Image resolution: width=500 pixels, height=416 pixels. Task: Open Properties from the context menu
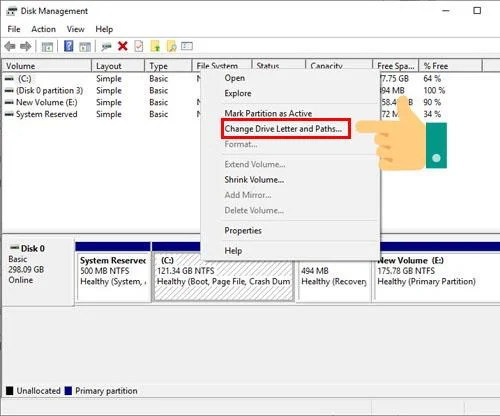(243, 231)
